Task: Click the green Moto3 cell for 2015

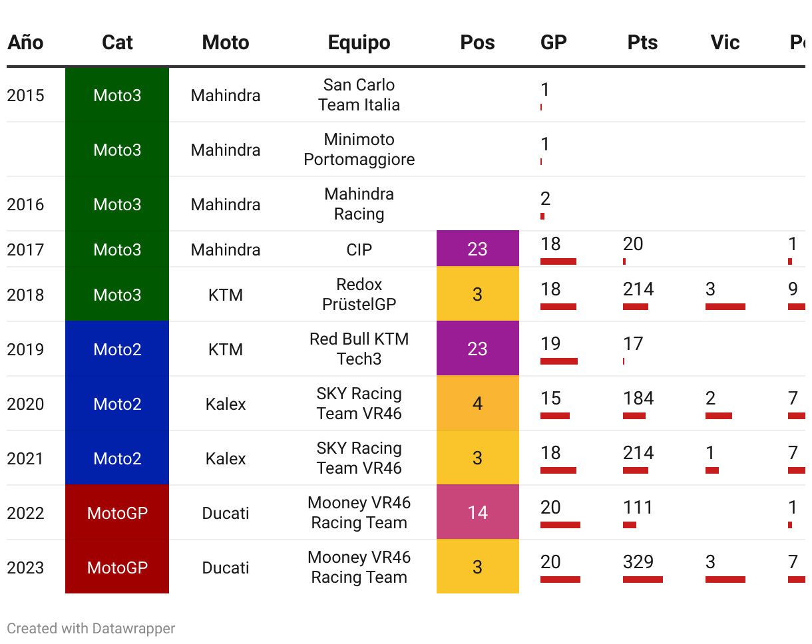Action: click(117, 95)
